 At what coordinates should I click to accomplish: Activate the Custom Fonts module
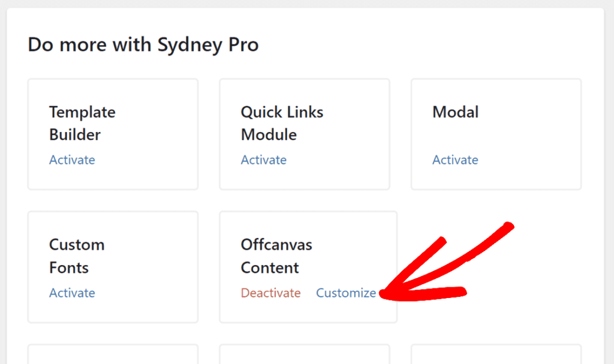pyautogui.click(x=72, y=293)
